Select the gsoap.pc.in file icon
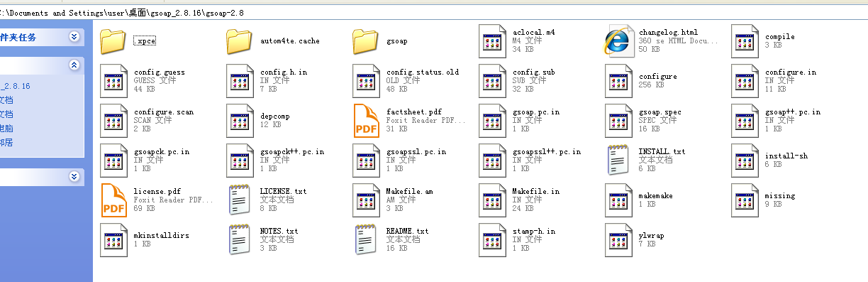Screen dimensions: 868x282 (x=492, y=120)
